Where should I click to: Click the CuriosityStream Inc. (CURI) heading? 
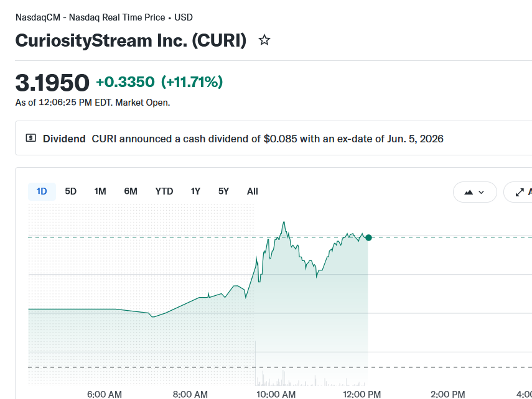131,40
